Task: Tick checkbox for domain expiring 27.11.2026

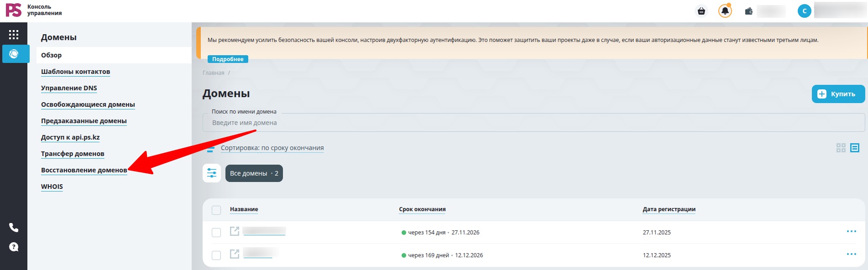Action: tap(216, 233)
